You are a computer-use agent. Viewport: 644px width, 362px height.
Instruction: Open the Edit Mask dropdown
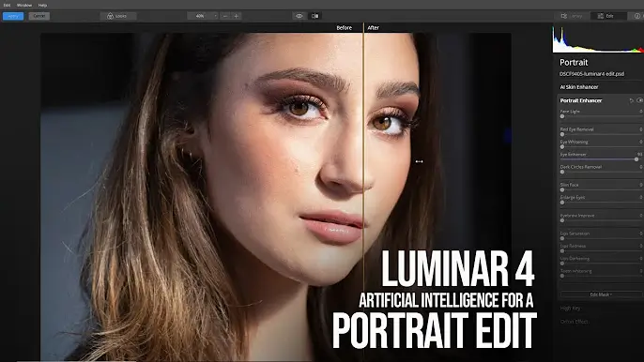pyautogui.click(x=601, y=294)
